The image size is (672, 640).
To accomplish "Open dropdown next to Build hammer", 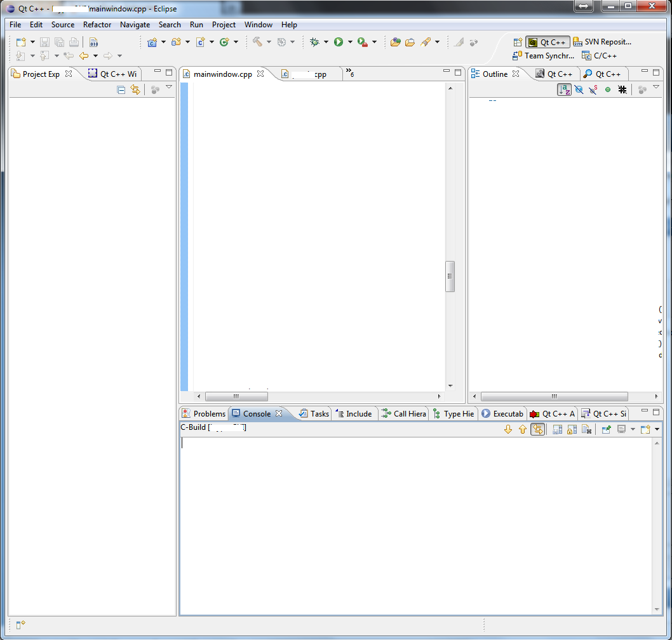I will tap(269, 42).
